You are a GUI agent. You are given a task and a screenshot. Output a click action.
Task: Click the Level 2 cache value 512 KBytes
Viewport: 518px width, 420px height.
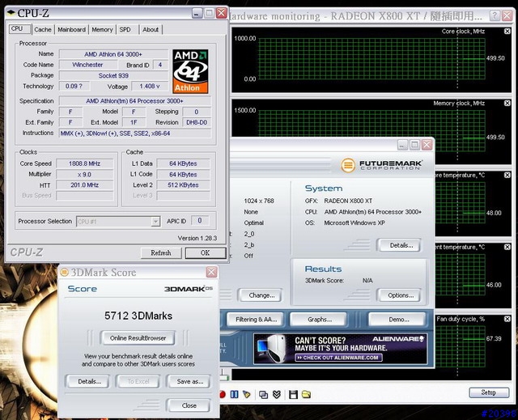pyautogui.click(x=183, y=185)
